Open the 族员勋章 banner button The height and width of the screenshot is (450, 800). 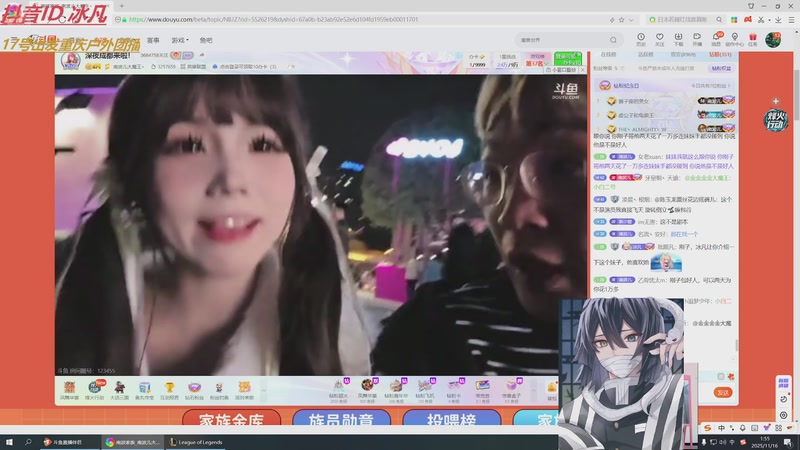click(x=341, y=417)
